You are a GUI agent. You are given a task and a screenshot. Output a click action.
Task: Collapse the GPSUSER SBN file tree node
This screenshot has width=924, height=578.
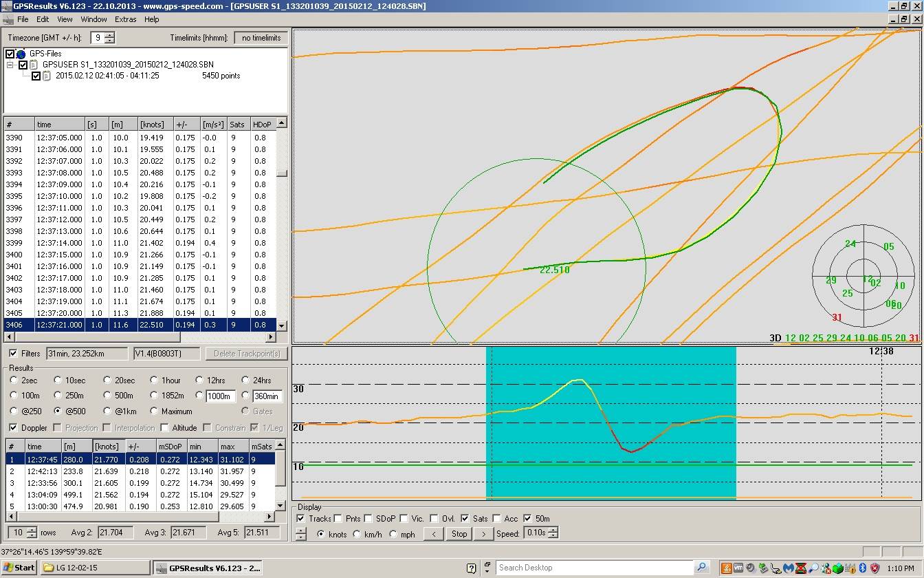click(x=11, y=65)
